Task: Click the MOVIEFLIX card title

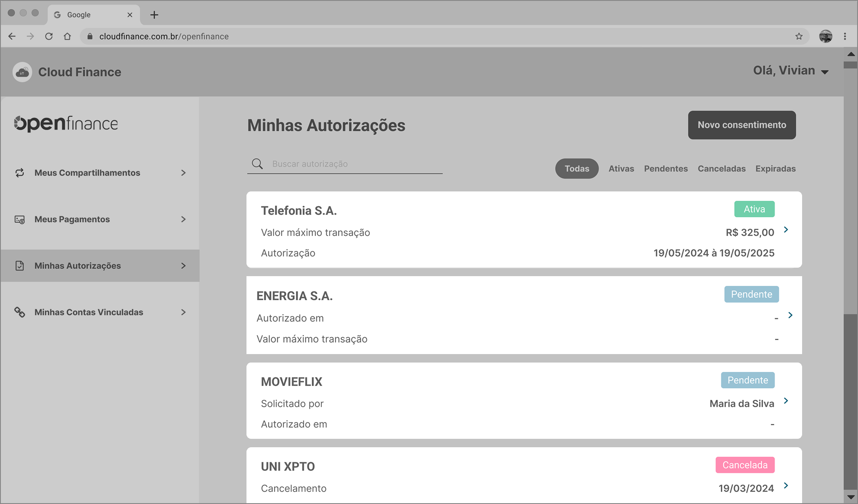Action: click(x=291, y=382)
